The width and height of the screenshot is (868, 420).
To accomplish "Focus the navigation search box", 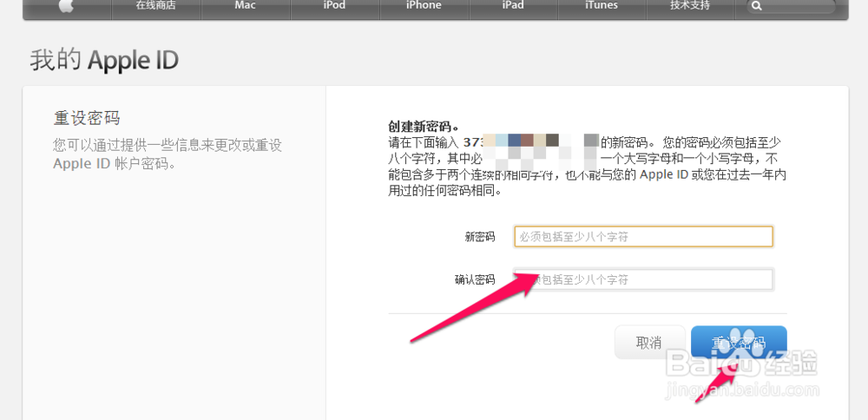I will (791, 6).
